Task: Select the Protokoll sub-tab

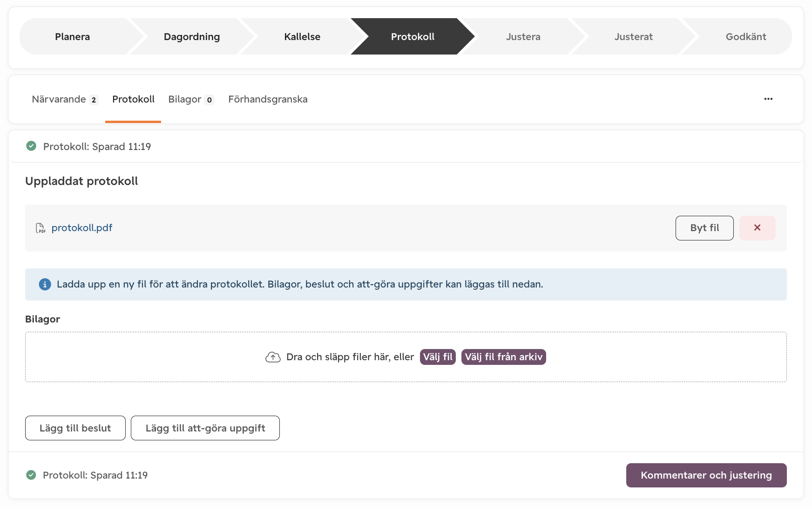Action: tap(133, 99)
